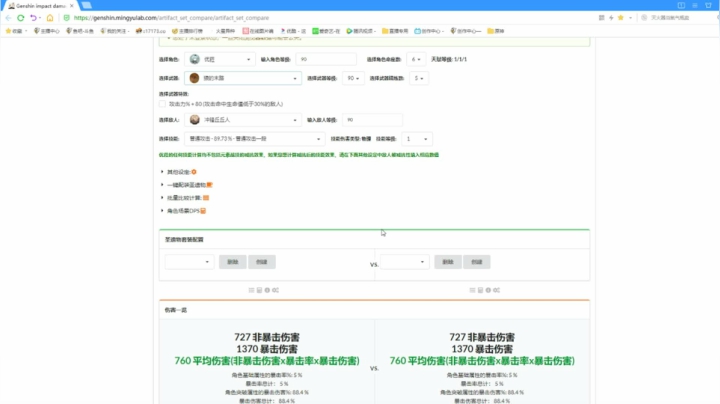This screenshot has height=404, width=720.
Task: Click the right 创建 create button
Action: (x=477, y=262)
